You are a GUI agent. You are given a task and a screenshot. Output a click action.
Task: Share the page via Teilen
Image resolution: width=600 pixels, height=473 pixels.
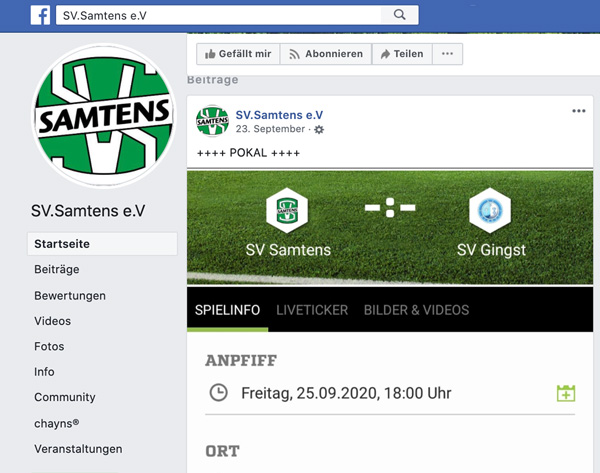(x=402, y=54)
